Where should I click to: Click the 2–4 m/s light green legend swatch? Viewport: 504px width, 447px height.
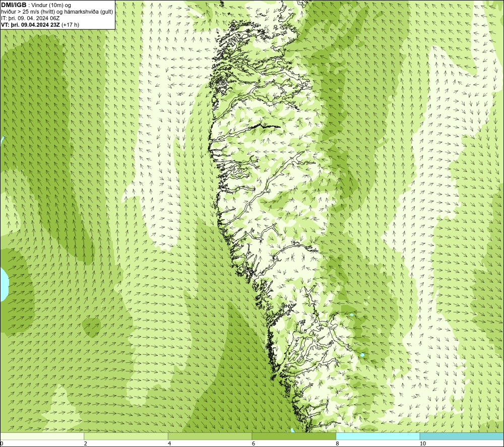[126, 436]
